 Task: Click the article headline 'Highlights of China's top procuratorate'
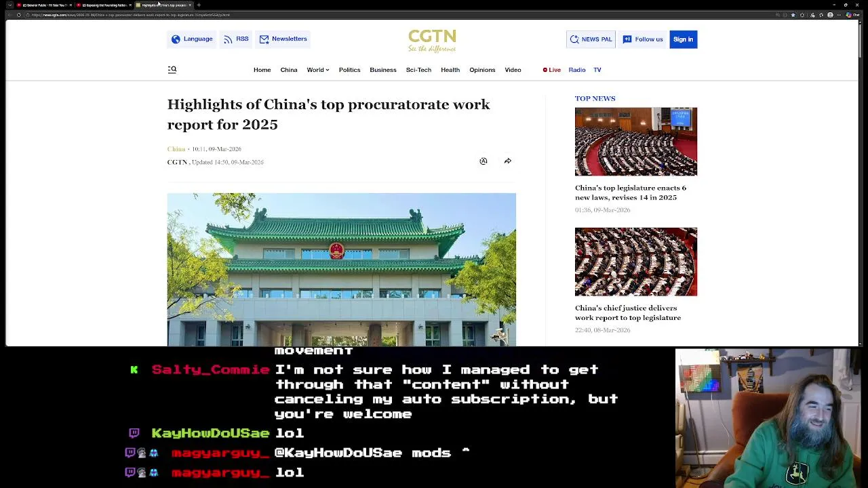point(329,115)
